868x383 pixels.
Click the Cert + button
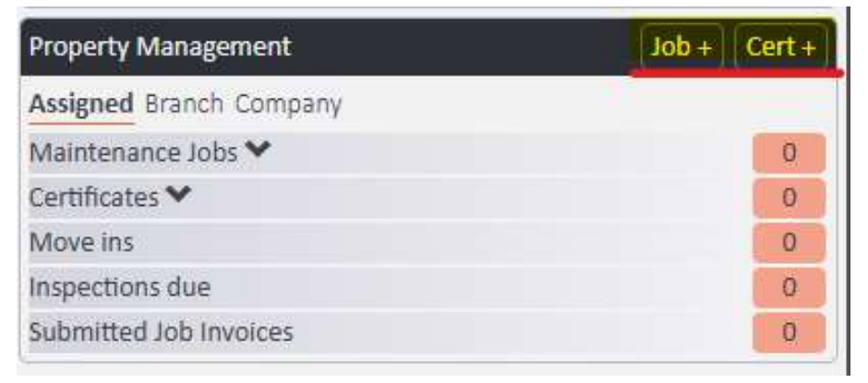[x=786, y=46]
